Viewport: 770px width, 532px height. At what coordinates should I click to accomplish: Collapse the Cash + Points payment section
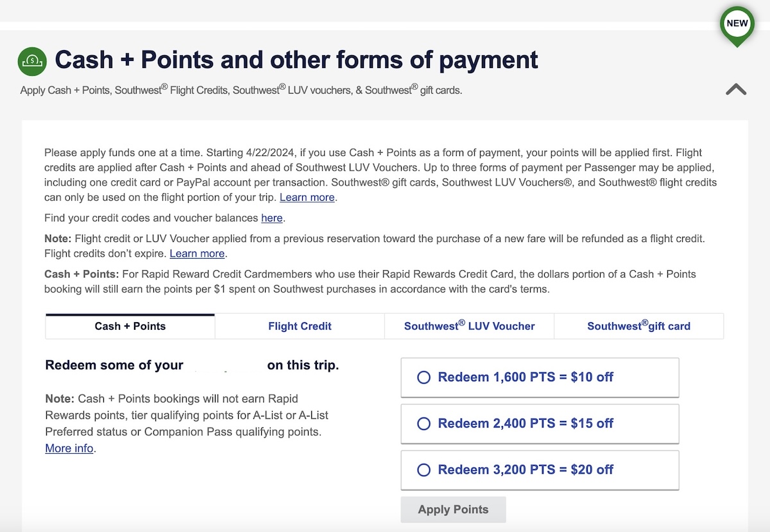[x=736, y=89]
